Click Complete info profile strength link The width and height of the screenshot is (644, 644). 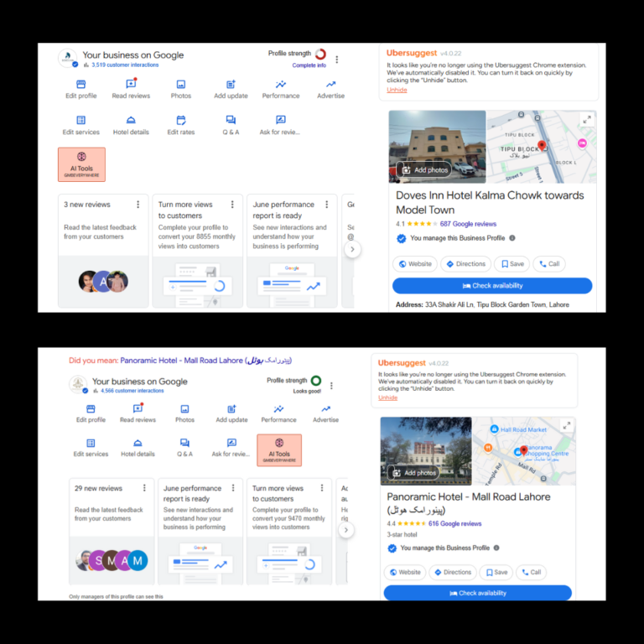309,65
